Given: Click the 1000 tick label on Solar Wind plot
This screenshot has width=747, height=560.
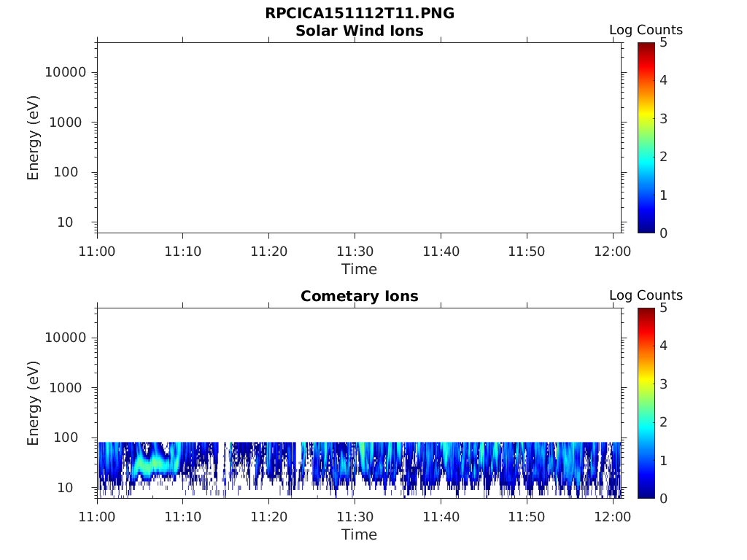Looking at the screenshot, I should coord(66,122).
